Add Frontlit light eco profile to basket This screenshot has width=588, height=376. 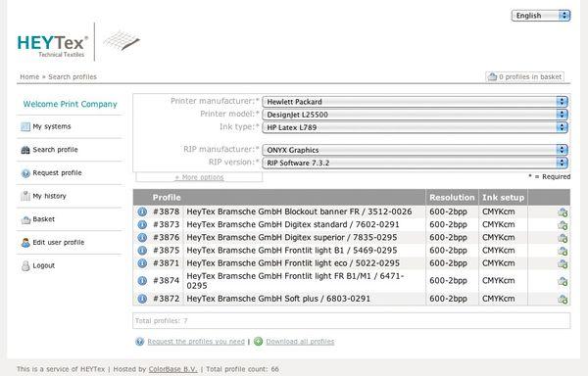click(x=563, y=264)
